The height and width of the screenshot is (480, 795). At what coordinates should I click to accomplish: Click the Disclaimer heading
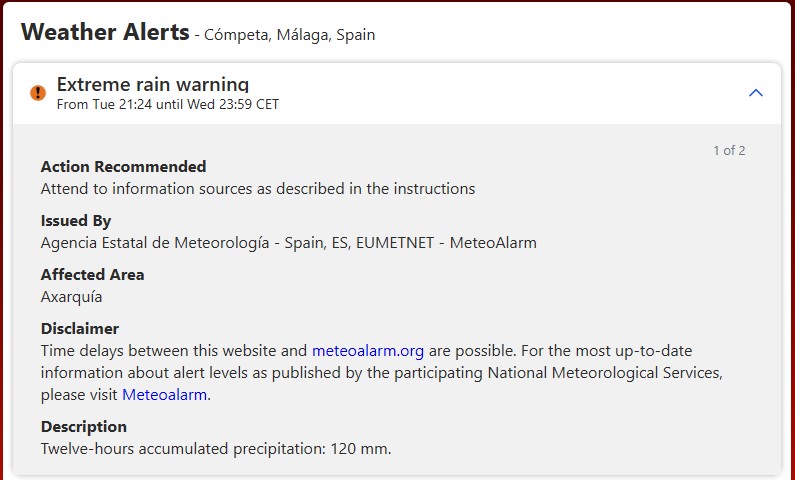[x=80, y=329]
